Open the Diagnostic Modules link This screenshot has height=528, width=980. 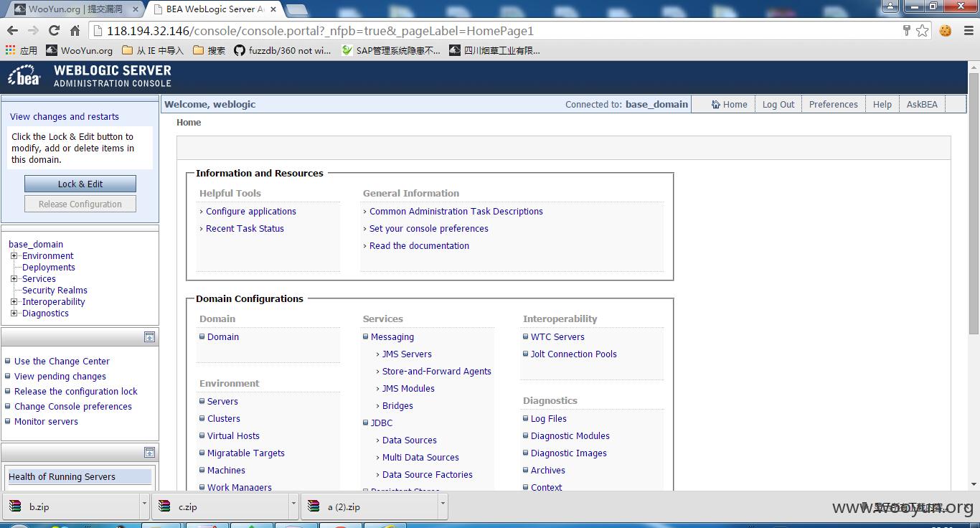point(570,435)
